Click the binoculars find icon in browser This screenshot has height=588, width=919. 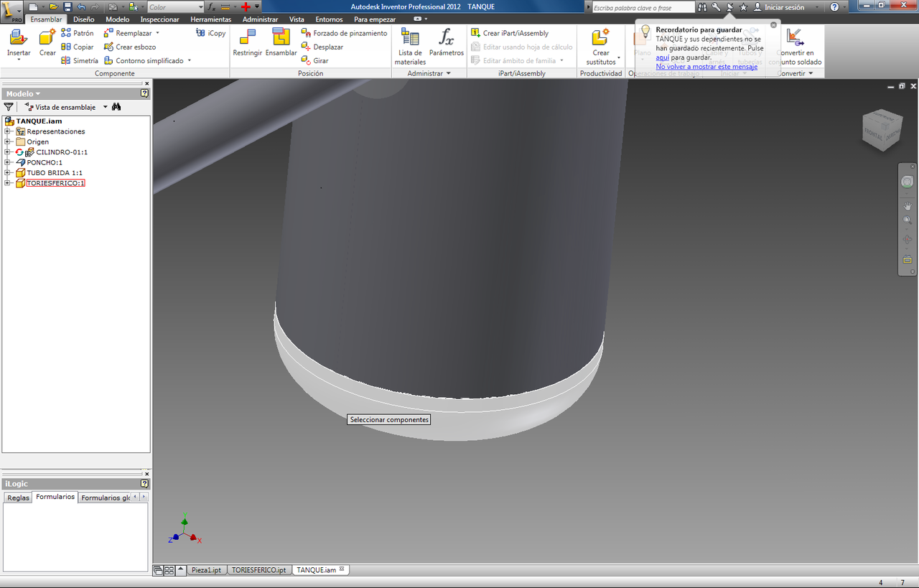(116, 107)
